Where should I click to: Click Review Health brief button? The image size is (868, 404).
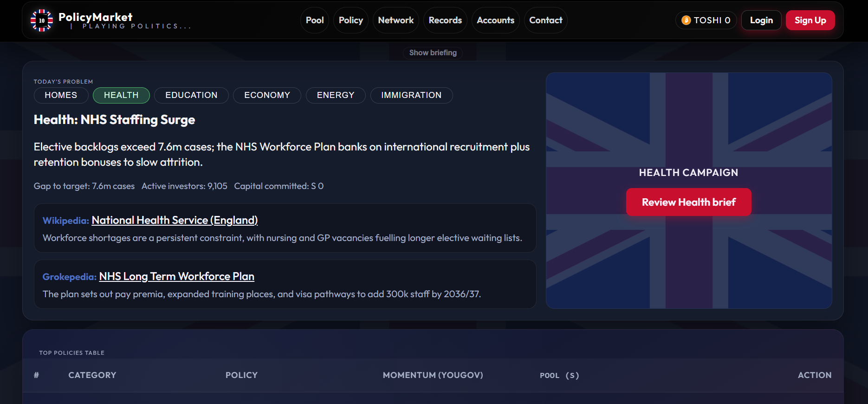689,202
